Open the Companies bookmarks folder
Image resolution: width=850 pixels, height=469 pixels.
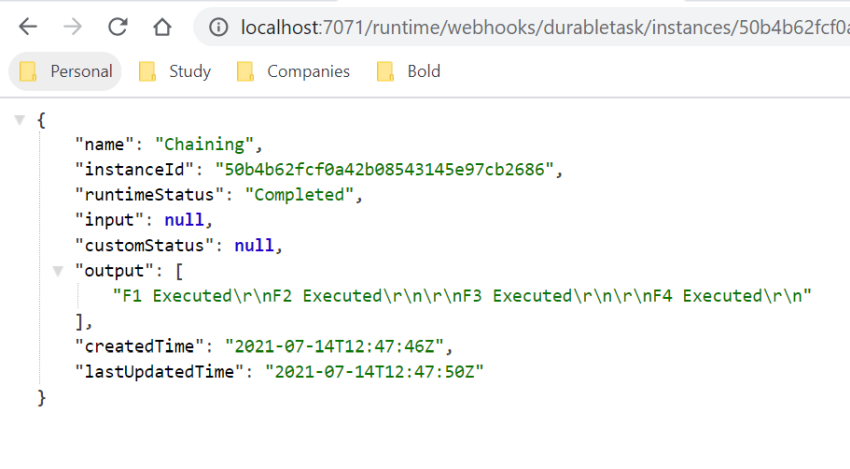pos(293,72)
